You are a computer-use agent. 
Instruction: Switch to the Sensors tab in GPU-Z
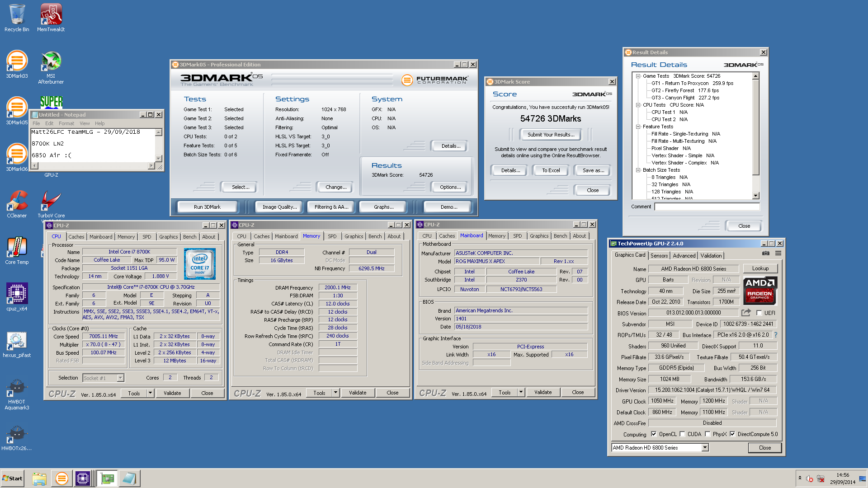click(x=659, y=256)
